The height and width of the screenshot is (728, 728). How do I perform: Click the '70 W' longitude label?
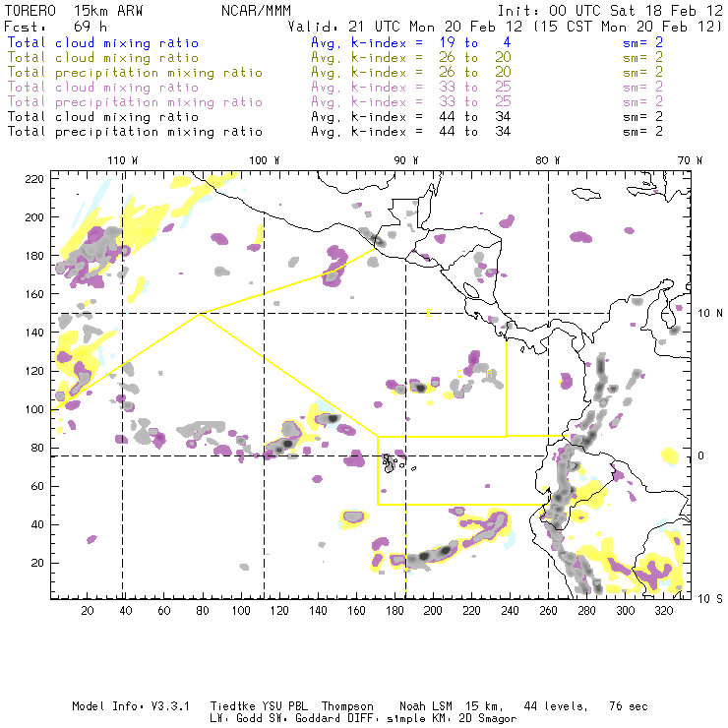(690, 160)
